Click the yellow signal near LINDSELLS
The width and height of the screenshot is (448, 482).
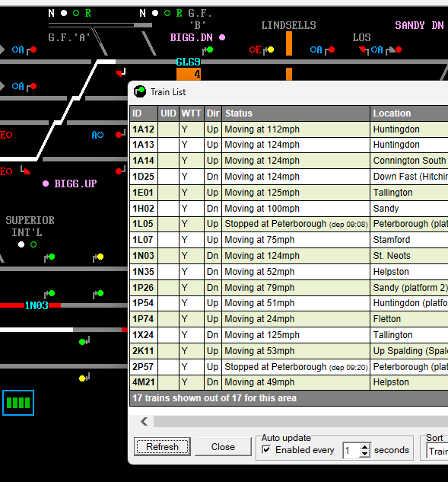point(271,49)
